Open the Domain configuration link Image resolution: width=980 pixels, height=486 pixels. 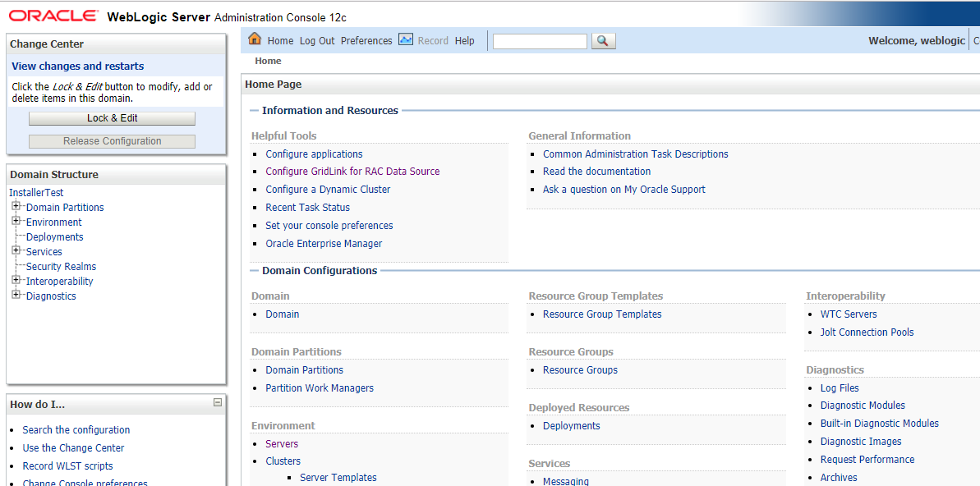(283, 314)
